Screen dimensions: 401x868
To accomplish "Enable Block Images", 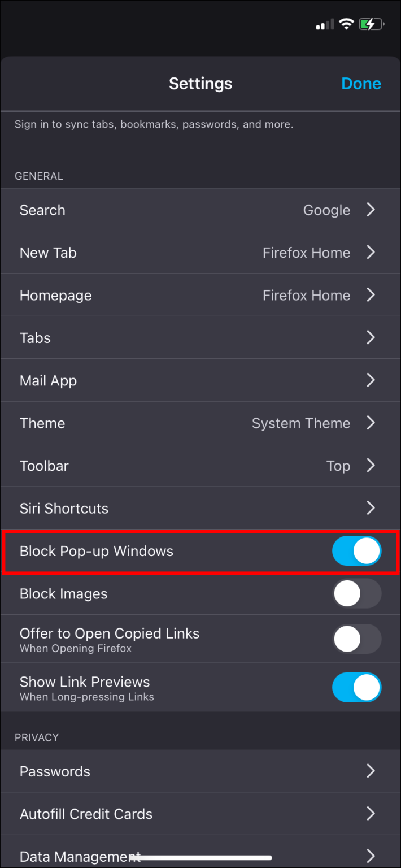I will coord(356,593).
